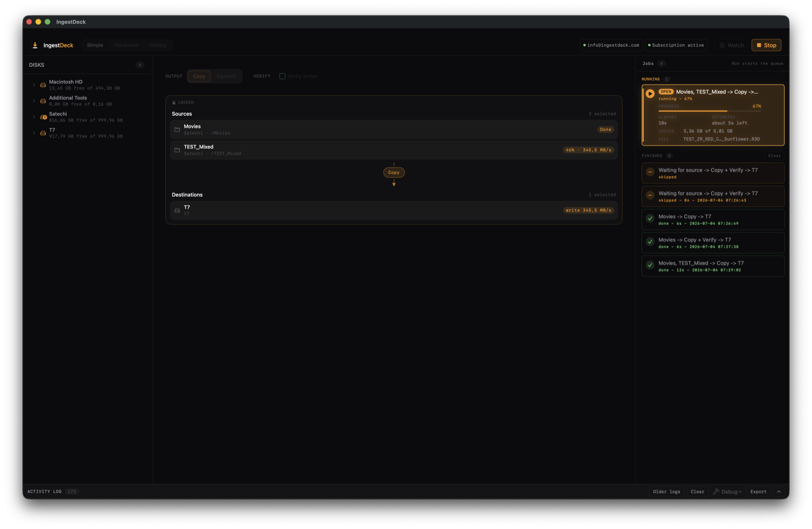Switch to the Simple tab
The width and height of the screenshot is (812, 529).
click(x=95, y=45)
